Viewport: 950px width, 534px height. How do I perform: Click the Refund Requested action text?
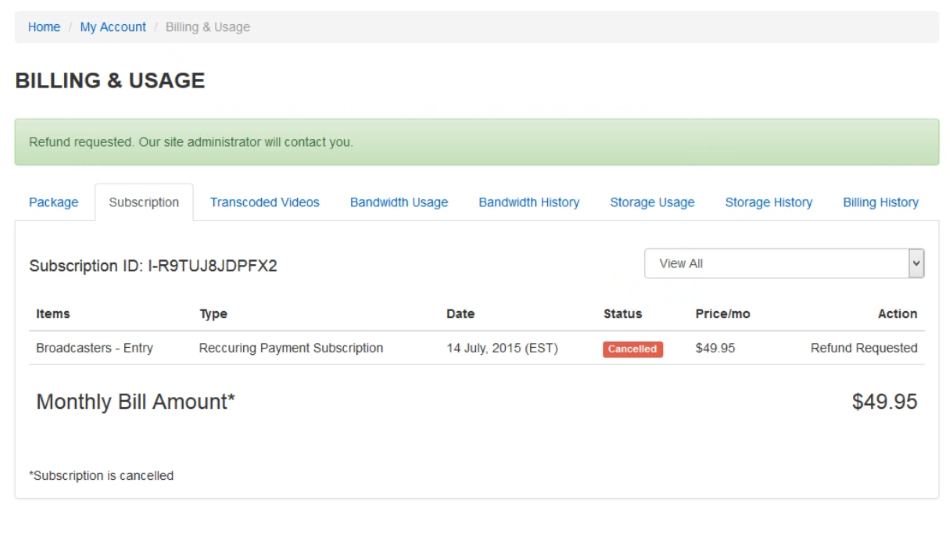863,348
